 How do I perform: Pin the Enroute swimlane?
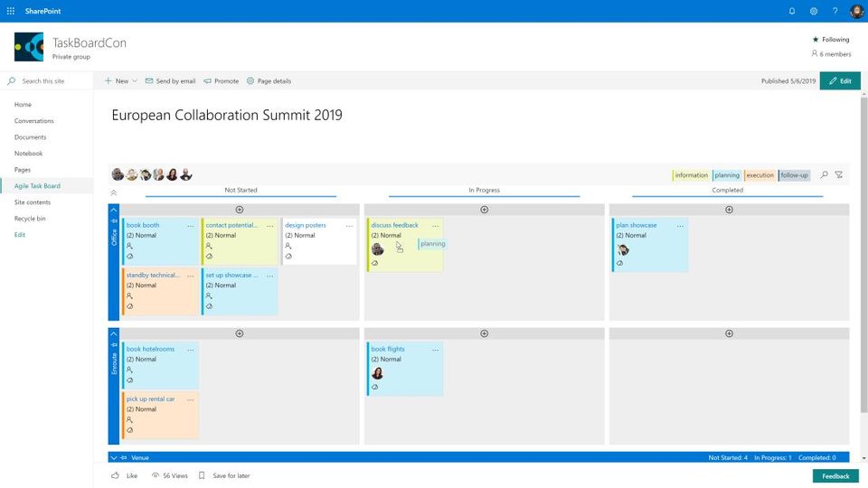115,344
